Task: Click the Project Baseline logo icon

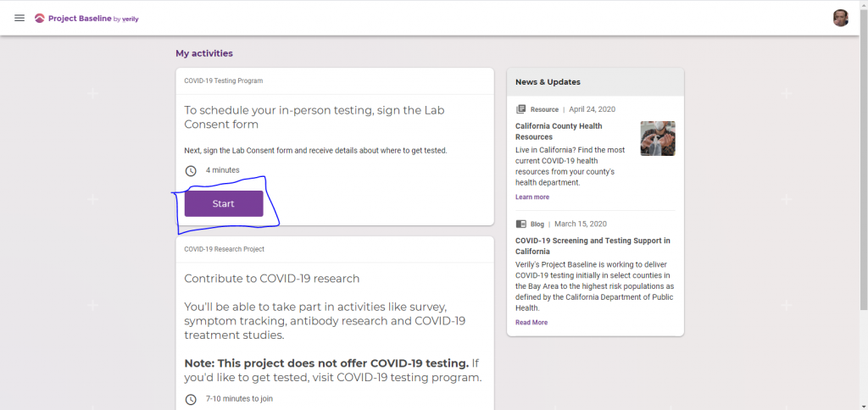Action: pos(40,18)
